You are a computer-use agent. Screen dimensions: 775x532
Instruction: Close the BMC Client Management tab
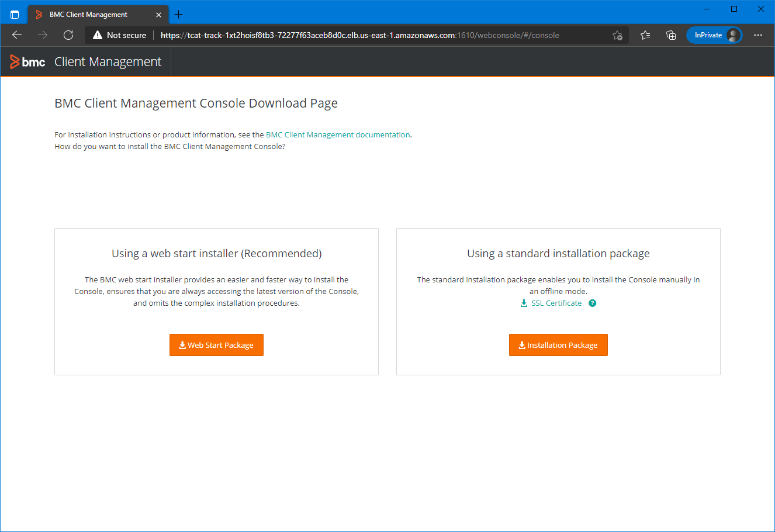(158, 15)
